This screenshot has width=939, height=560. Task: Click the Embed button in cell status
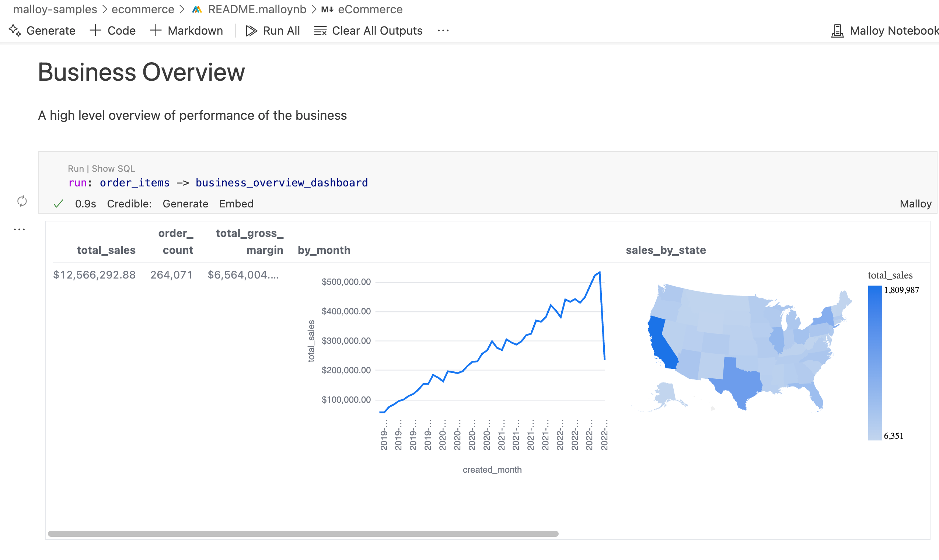point(236,204)
